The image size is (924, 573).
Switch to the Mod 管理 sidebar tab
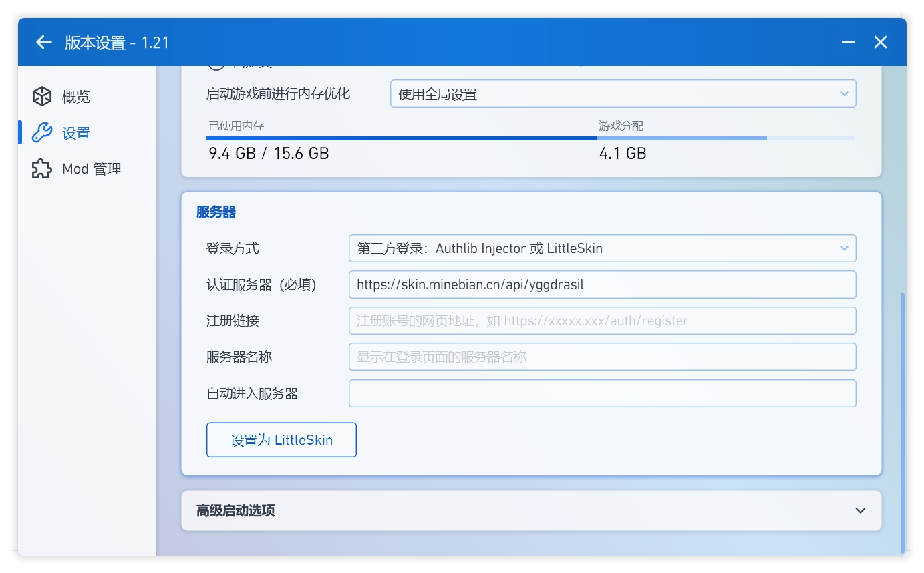point(92,168)
